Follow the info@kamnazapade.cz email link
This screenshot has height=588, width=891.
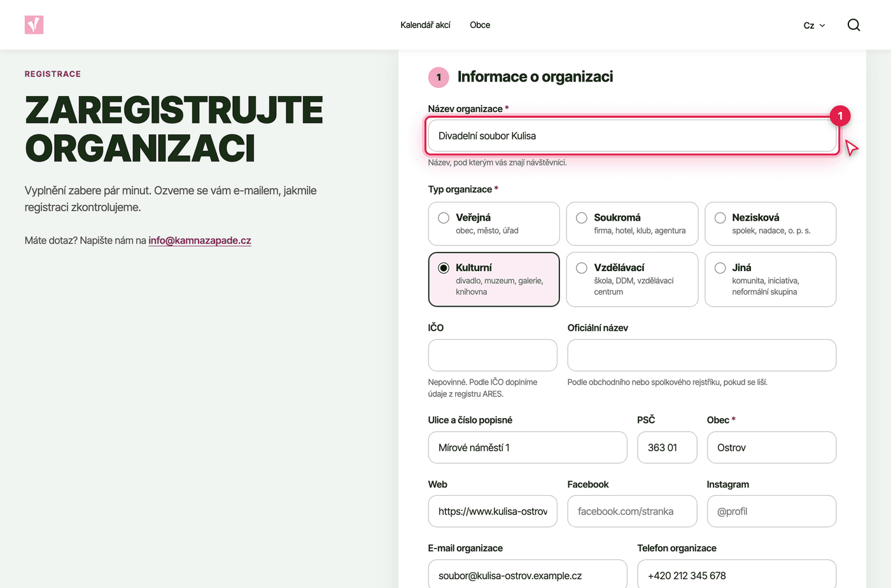coord(200,241)
